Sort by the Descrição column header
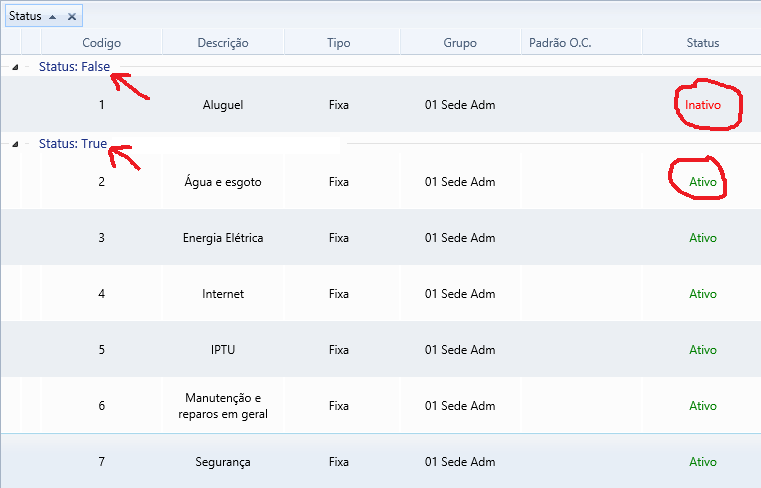 click(x=223, y=43)
